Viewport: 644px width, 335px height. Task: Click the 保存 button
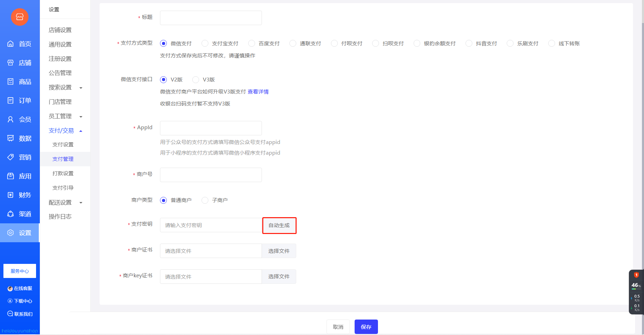(366, 327)
